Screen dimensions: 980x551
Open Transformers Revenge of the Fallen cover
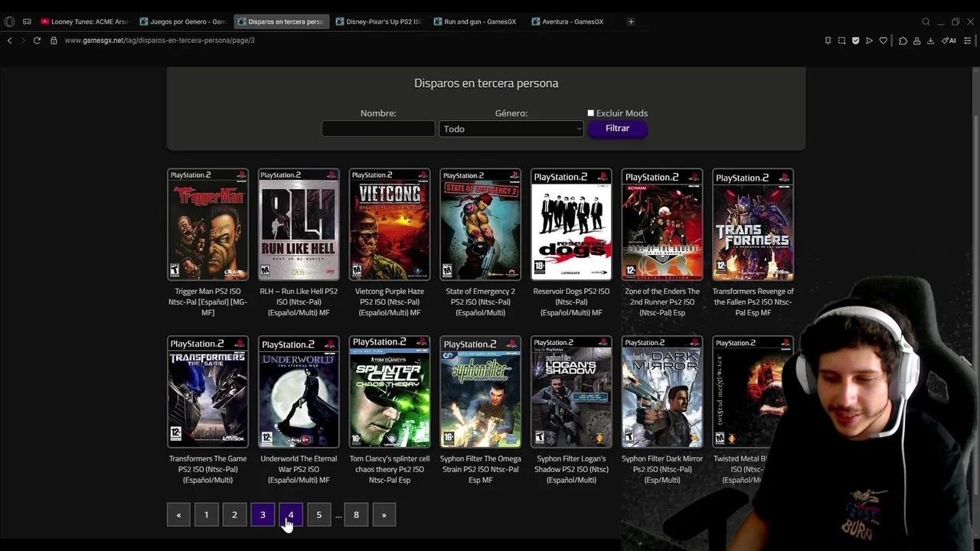tap(753, 224)
